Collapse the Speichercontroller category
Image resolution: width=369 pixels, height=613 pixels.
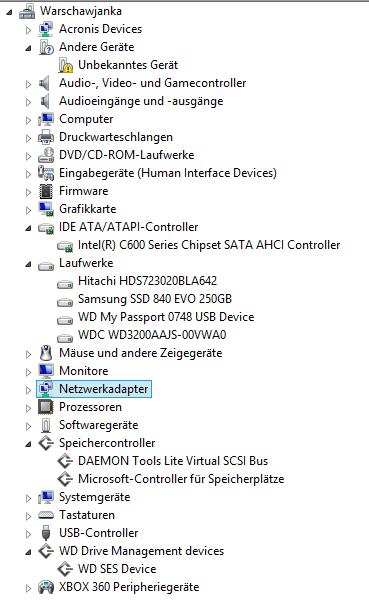[x=28, y=444]
